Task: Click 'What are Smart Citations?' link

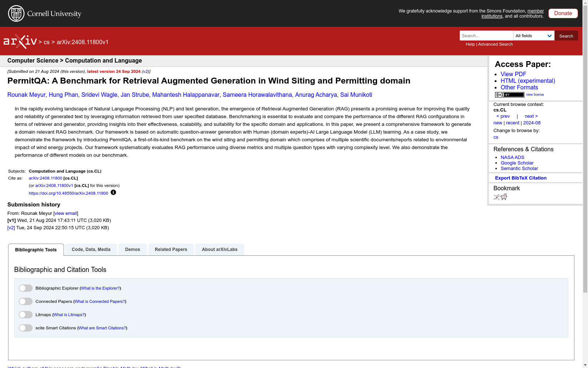Action: [102, 328]
